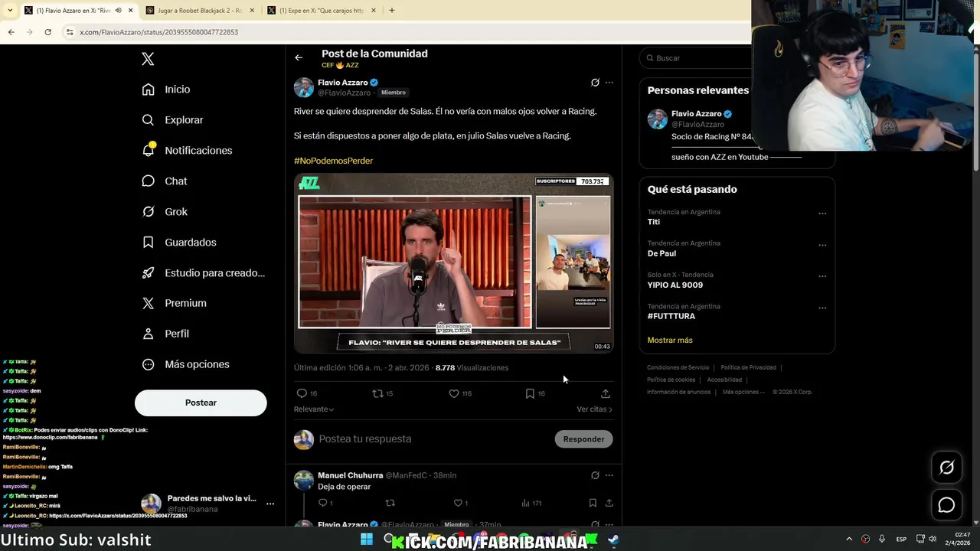Open floating chat messages button

pos(947,505)
